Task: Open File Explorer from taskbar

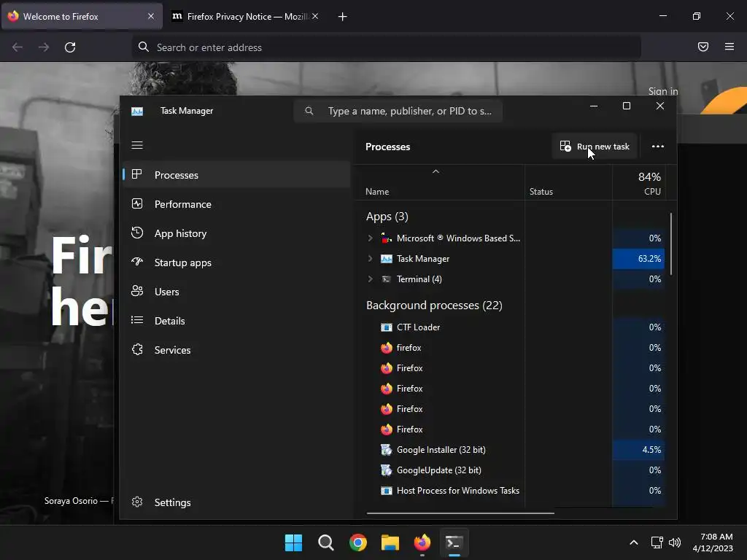Action: click(390, 542)
